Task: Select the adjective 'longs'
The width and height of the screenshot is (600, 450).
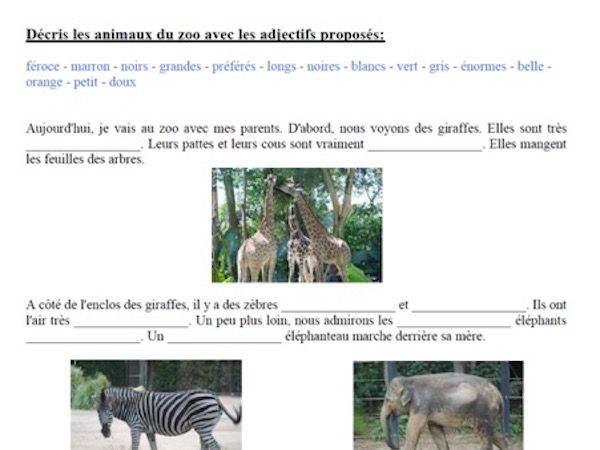Action: click(x=282, y=67)
